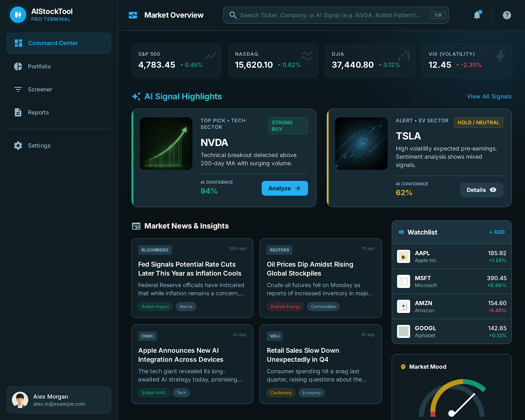Open View All Signals

point(489,96)
